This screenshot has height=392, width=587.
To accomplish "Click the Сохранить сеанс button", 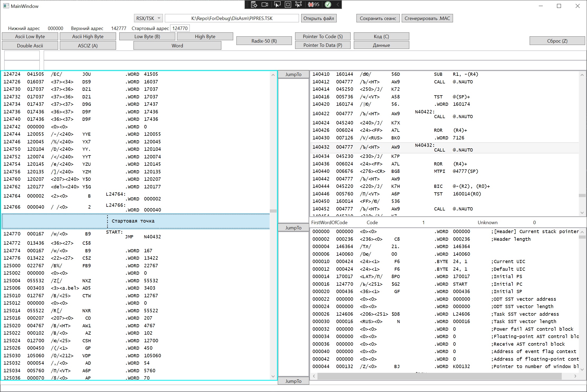I will [378, 18].
